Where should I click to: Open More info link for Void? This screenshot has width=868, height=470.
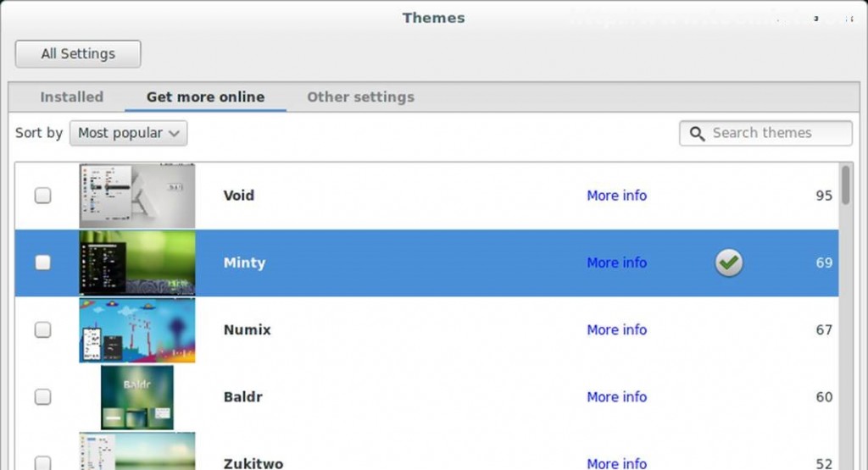616,196
